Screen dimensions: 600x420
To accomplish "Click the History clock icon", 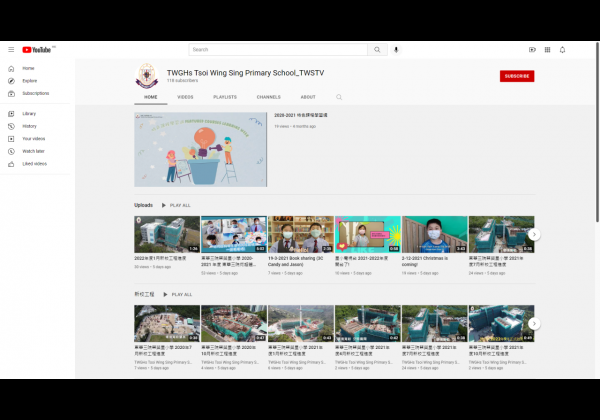I will point(11,126).
